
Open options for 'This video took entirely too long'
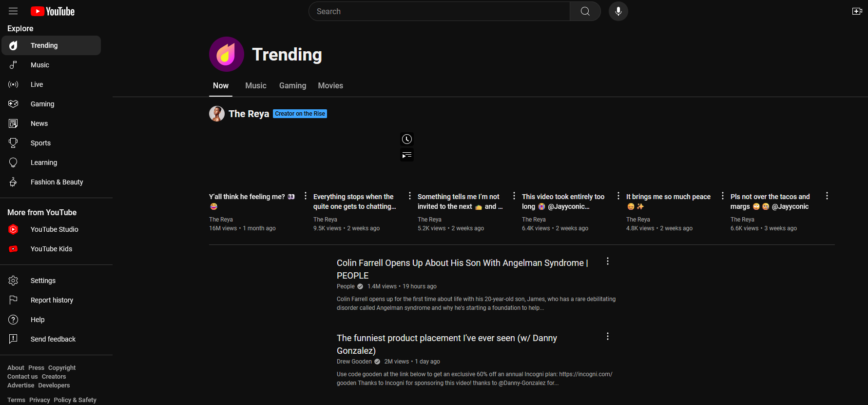point(618,196)
